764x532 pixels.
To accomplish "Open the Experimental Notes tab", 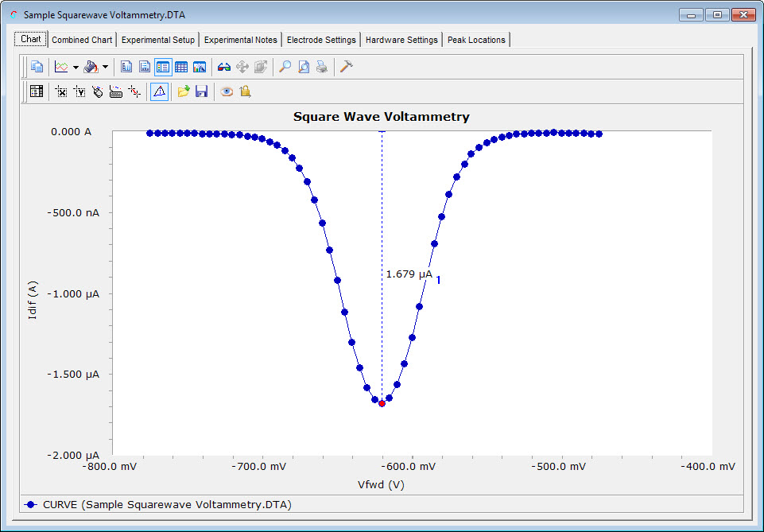I will pos(241,40).
